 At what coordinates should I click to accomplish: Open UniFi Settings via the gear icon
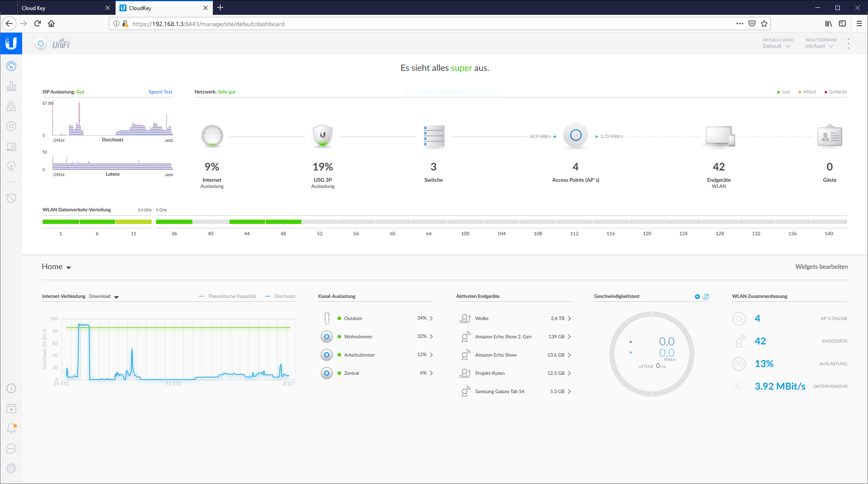click(x=11, y=468)
